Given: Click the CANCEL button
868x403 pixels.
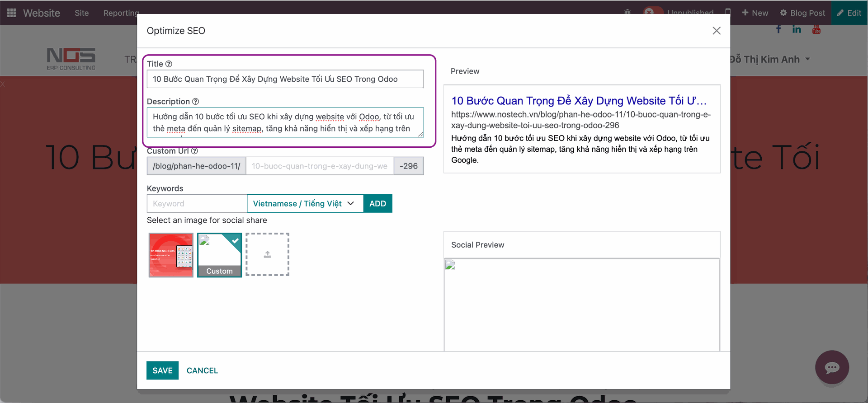Looking at the screenshot, I should (x=202, y=370).
